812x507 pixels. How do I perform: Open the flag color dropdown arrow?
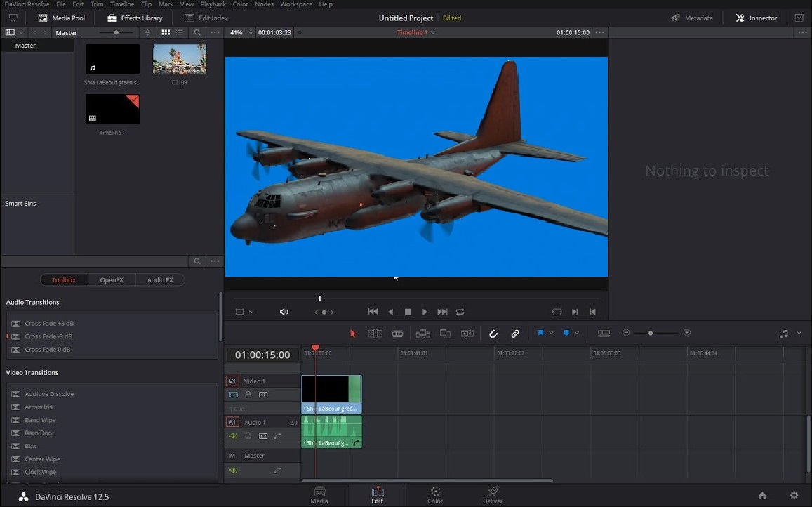(x=551, y=334)
